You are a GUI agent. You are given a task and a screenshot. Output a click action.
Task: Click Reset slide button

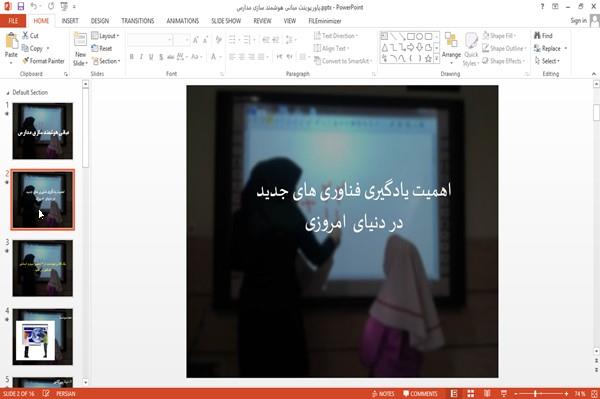pyautogui.click(x=102, y=48)
